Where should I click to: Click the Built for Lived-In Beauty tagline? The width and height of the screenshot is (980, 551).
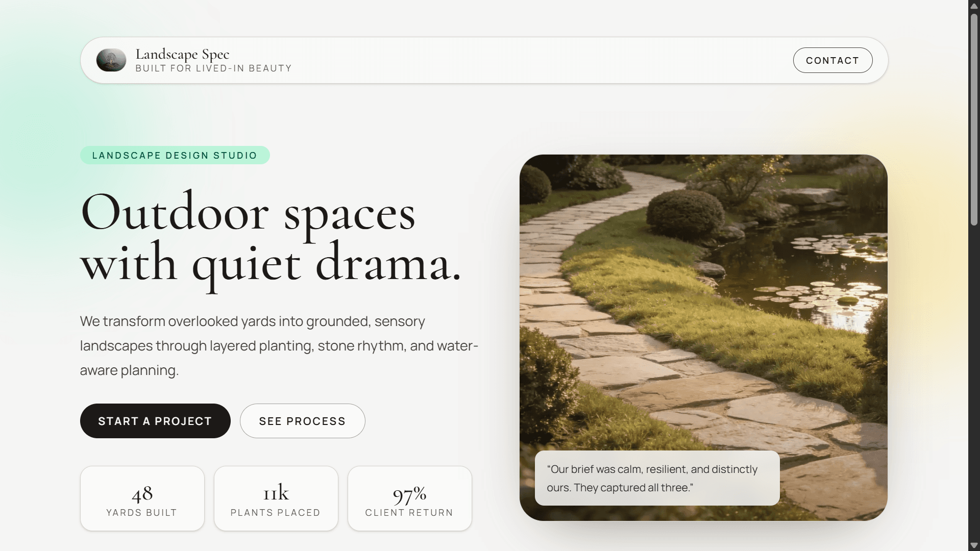(213, 68)
